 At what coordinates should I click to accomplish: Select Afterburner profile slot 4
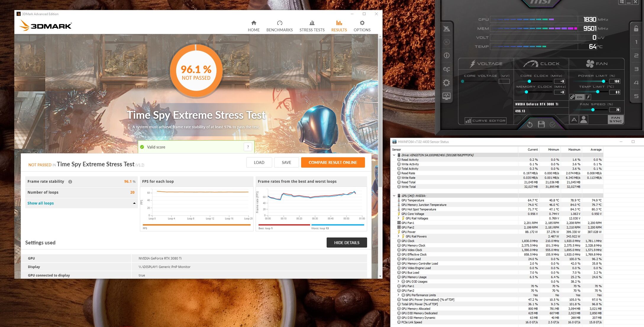[636, 83]
